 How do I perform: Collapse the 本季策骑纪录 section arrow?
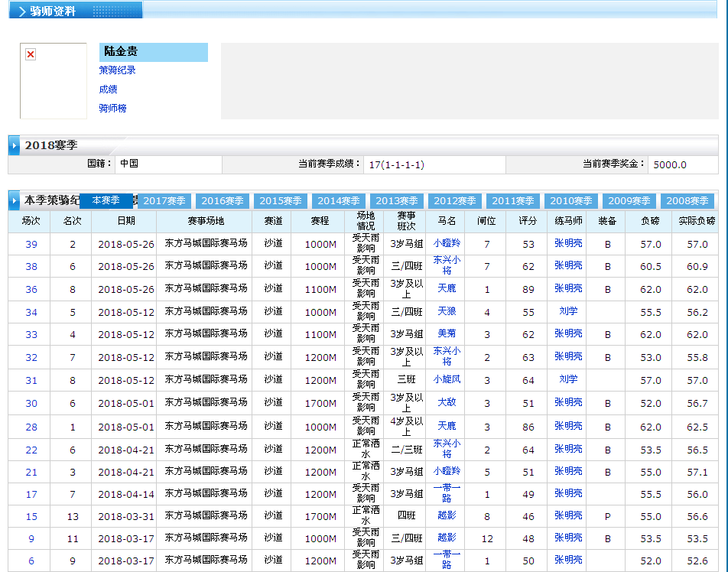(x=15, y=200)
